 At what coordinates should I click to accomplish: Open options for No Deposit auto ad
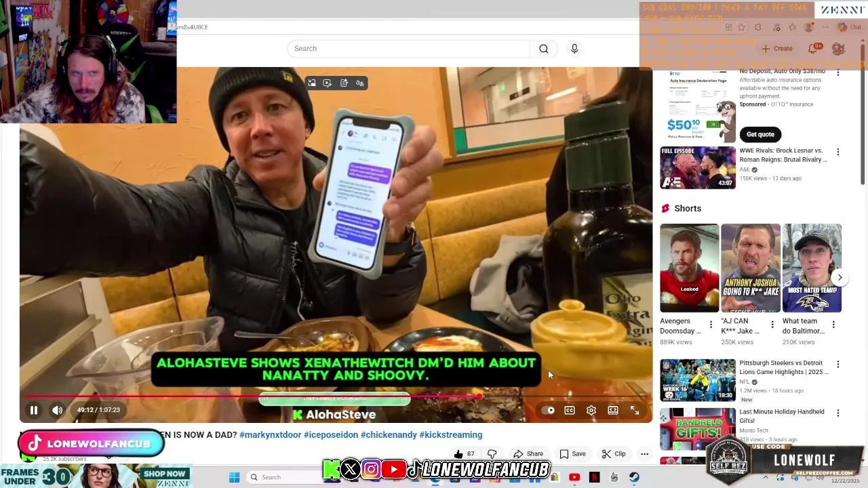(x=838, y=73)
